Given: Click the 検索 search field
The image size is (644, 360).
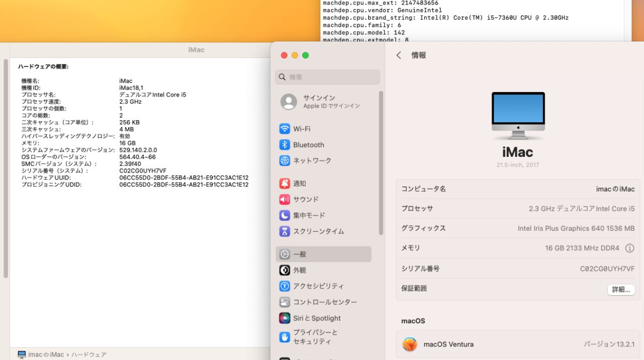Looking at the screenshot, I should click(328, 77).
